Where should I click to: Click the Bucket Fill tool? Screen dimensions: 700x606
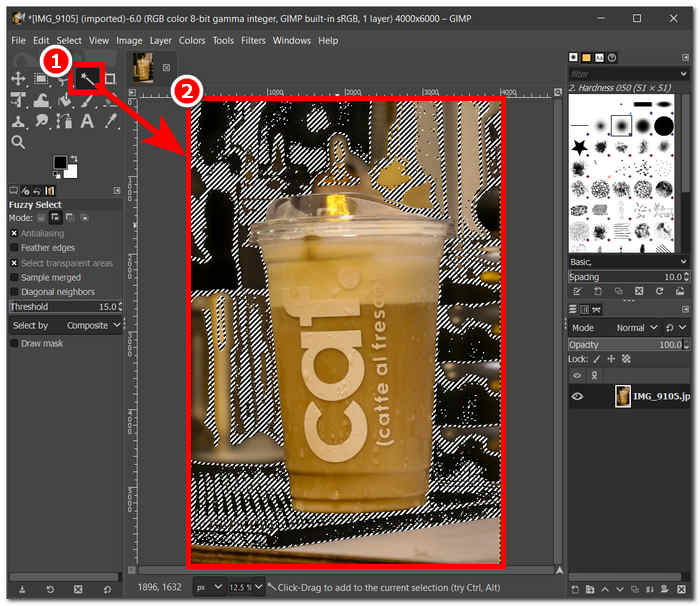point(64,100)
